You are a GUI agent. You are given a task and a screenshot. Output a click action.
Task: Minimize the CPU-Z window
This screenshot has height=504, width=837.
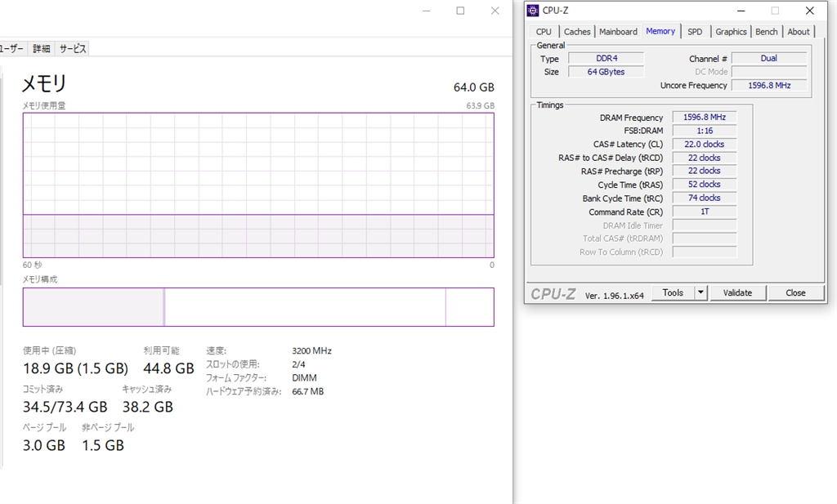coord(741,11)
